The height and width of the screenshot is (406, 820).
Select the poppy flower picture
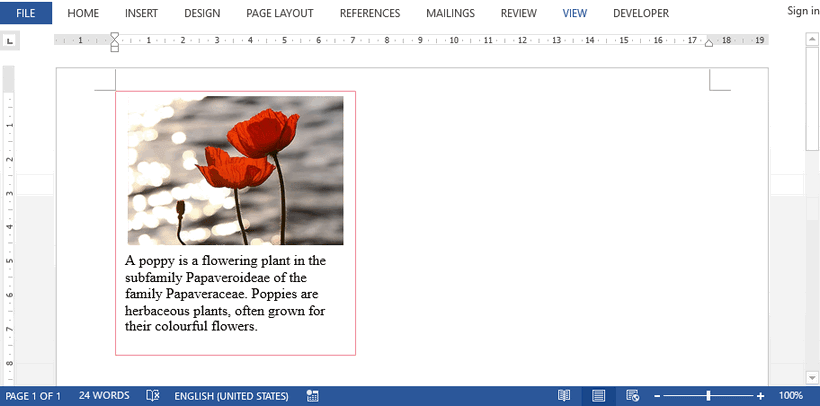pyautogui.click(x=235, y=170)
